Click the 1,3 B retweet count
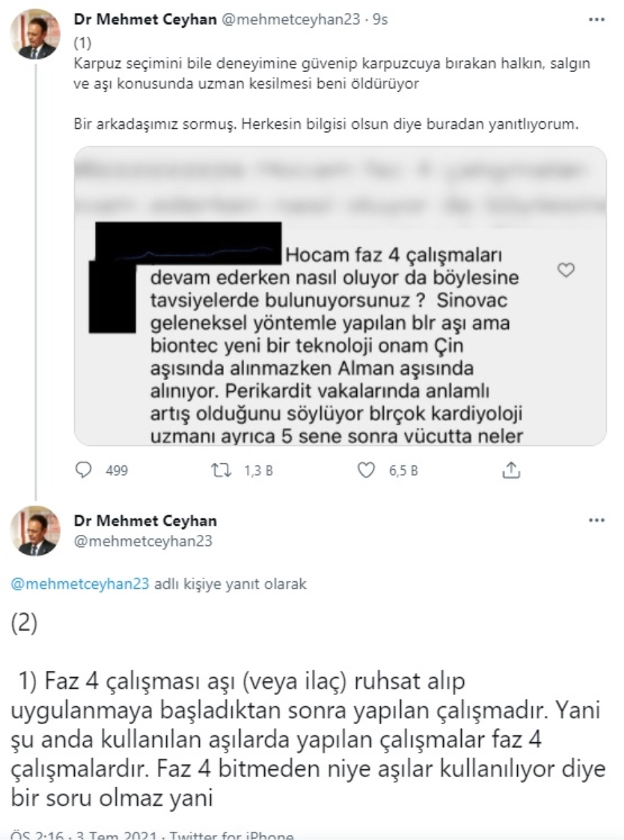Image resolution: width=624 pixels, height=840 pixels. tap(259, 471)
